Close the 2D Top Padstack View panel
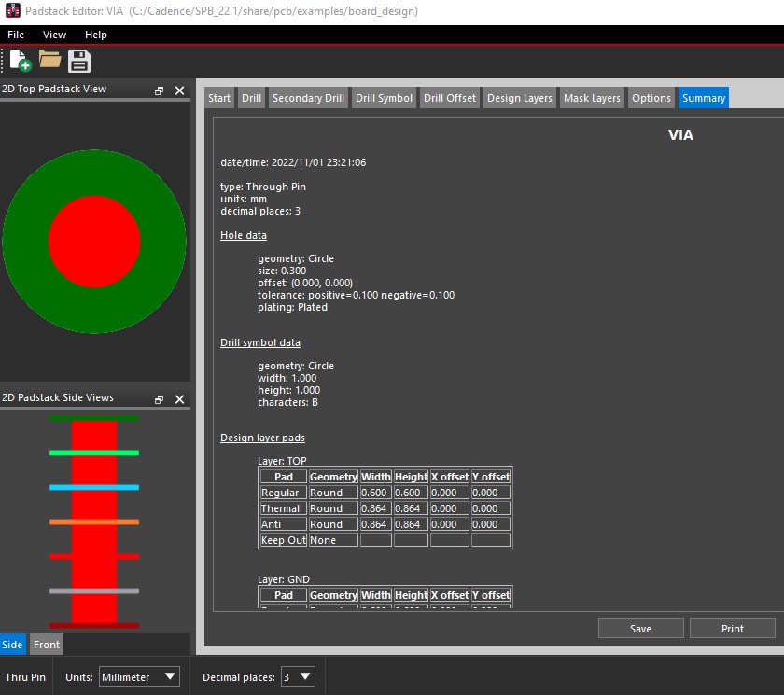784x695 pixels. pyautogui.click(x=180, y=90)
